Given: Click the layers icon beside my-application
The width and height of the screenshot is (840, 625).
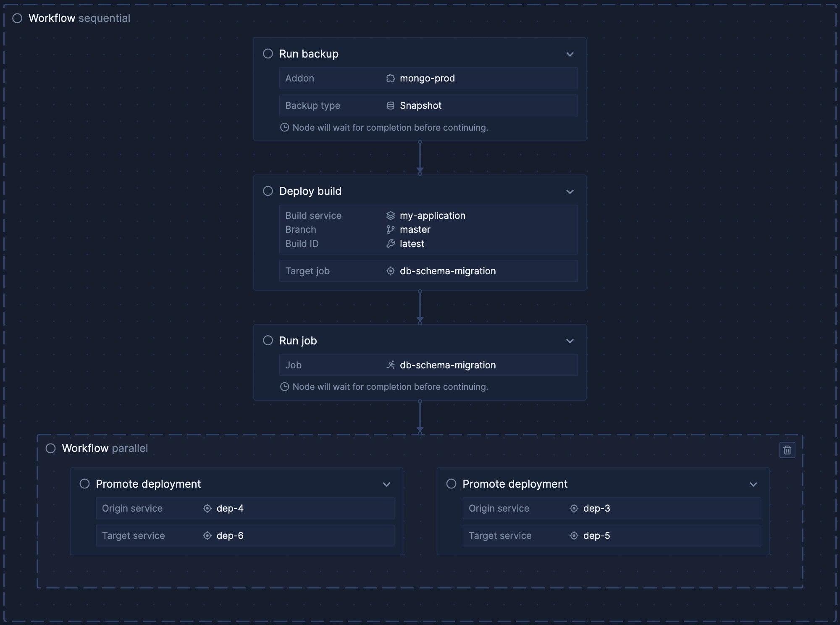Looking at the screenshot, I should pyautogui.click(x=391, y=215).
